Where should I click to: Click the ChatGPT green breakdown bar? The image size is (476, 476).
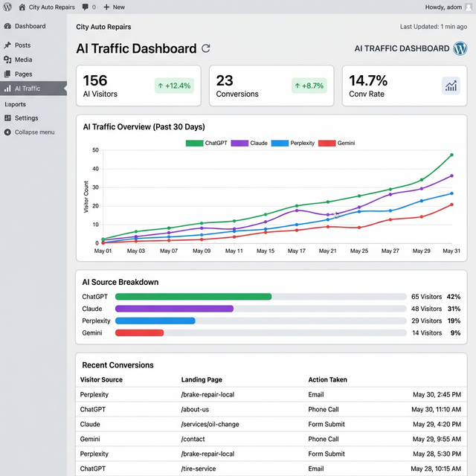tap(193, 297)
